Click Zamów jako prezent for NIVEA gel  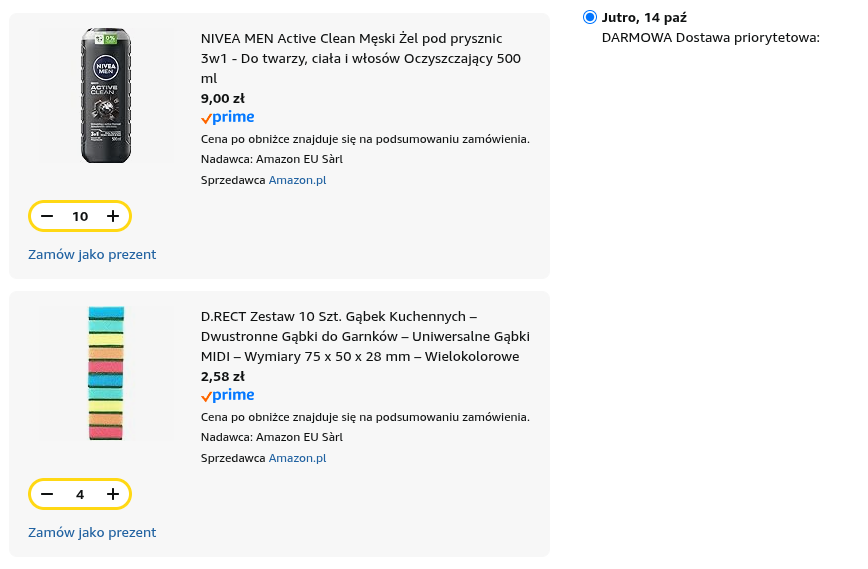click(92, 254)
